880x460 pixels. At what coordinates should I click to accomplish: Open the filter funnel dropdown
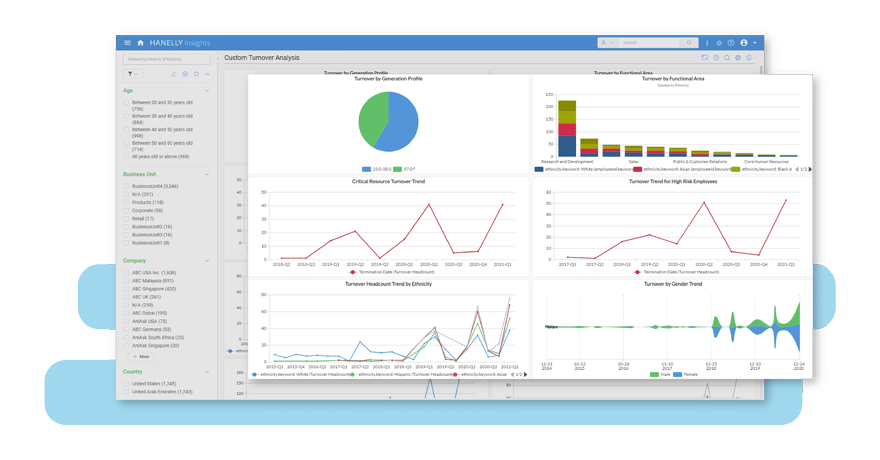click(x=132, y=74)
